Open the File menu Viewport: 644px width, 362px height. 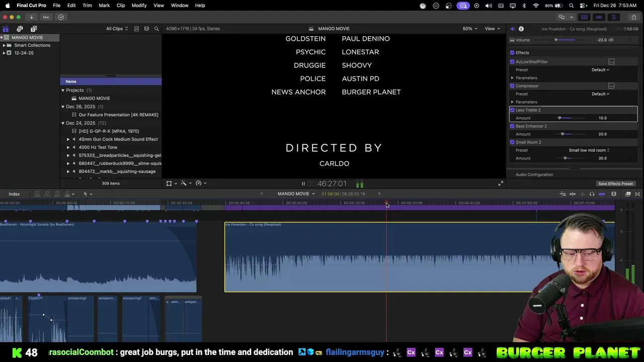[57, 6]
